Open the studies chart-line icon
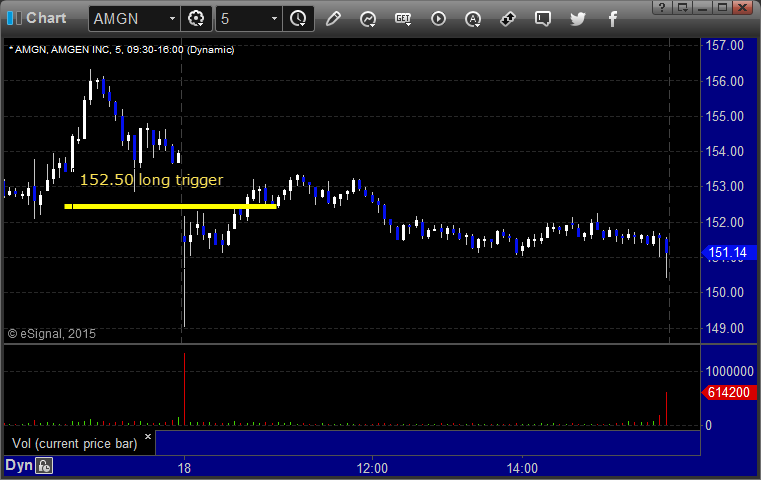The height and width of the screenshot is (480, 761). click(x=368, y=19)
